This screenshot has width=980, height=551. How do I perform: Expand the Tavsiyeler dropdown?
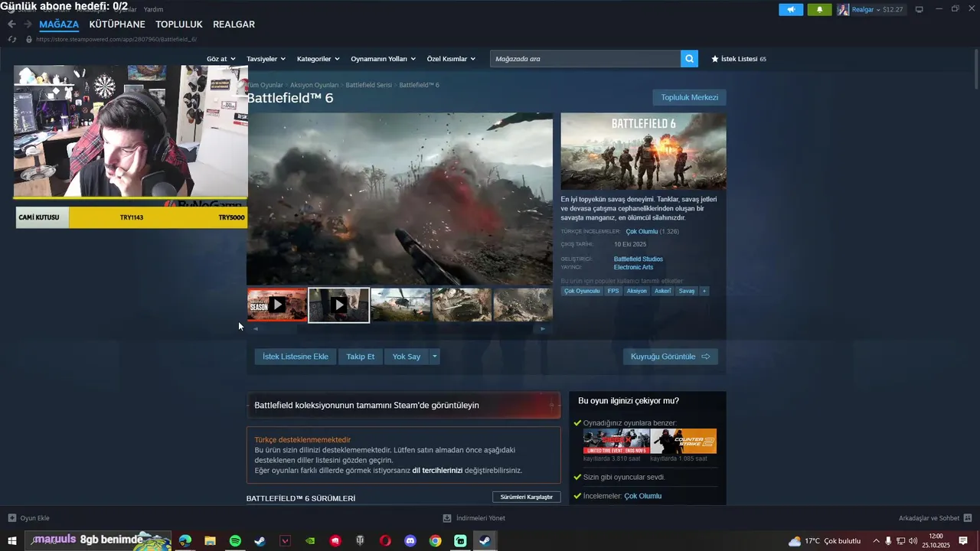tap(266, 59)
